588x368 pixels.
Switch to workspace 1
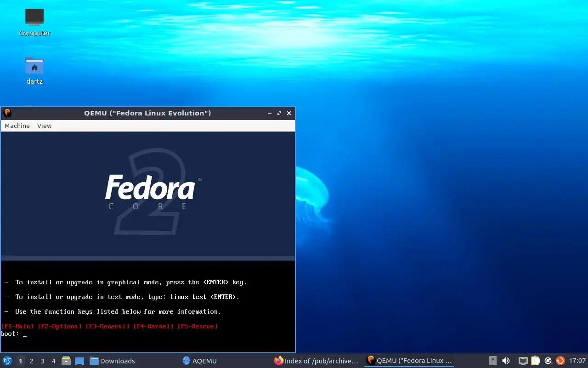pyautogui.click(x=20, y=361)
